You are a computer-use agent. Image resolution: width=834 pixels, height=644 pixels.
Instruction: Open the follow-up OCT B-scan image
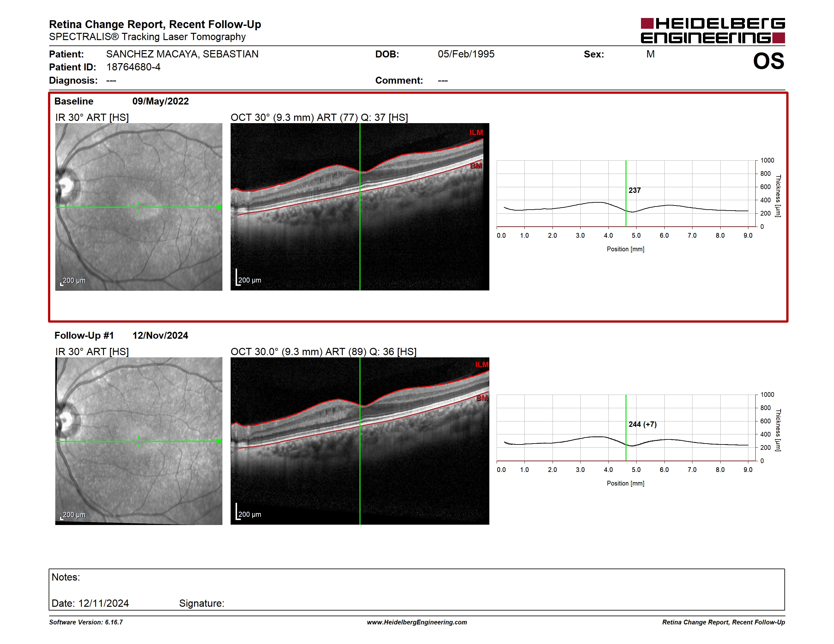360,441
